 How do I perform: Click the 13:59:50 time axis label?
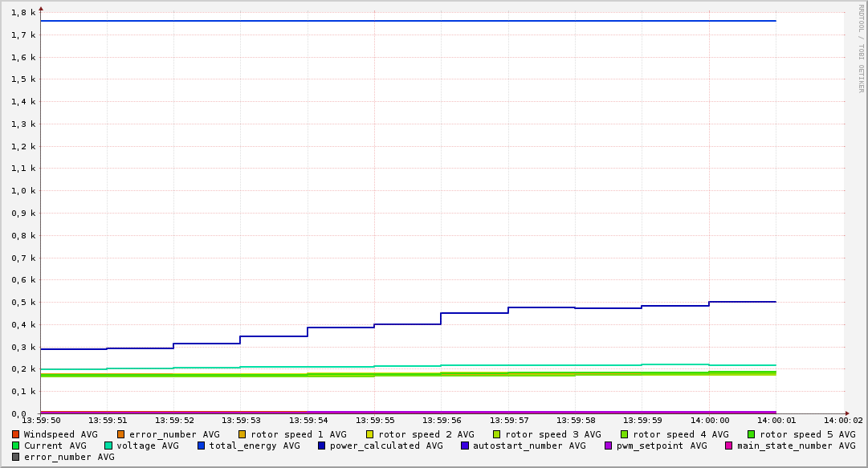point(40,420)
